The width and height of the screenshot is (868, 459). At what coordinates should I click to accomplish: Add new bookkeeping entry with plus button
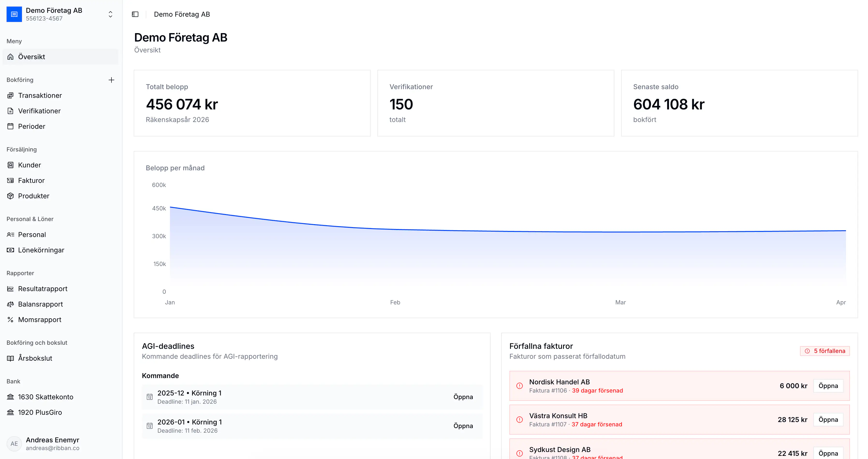point(111,80)
